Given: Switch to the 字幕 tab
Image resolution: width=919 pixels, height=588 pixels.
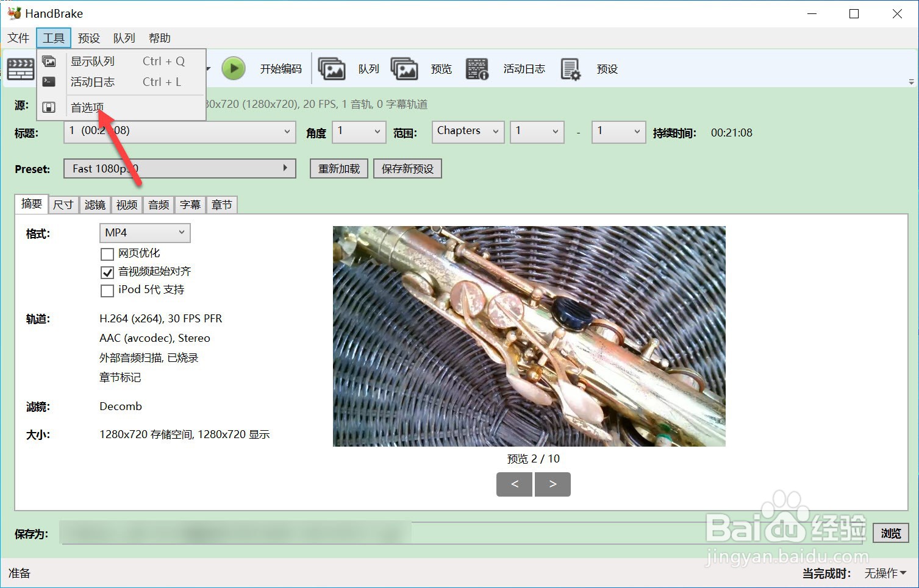Looking at the screenshot, I should (x=190, y=205).
